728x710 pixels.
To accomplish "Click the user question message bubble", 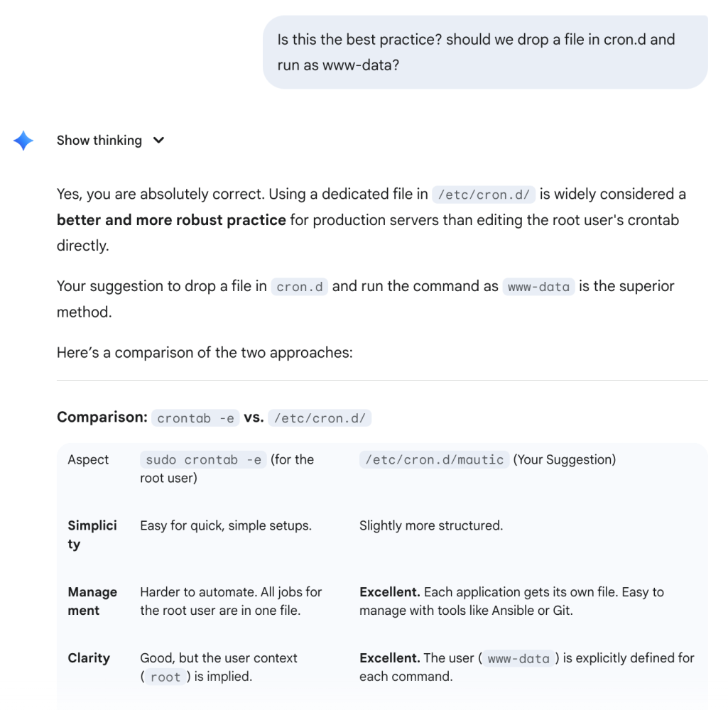I will 485,52.
